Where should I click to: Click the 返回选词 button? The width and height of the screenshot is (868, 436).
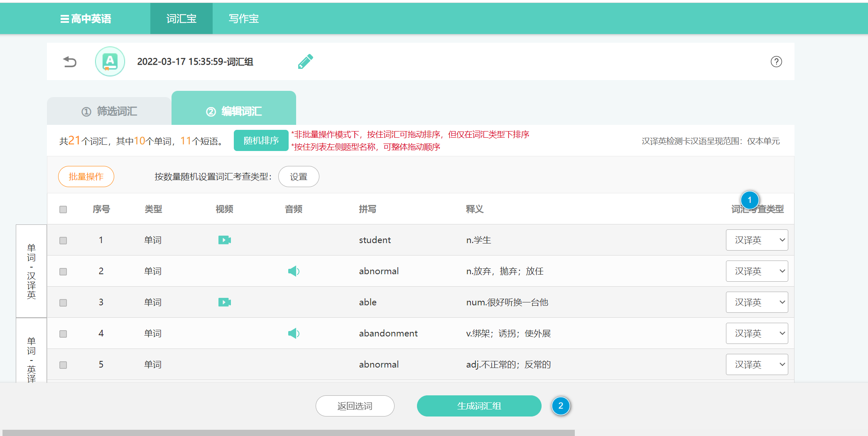(355, 406)
